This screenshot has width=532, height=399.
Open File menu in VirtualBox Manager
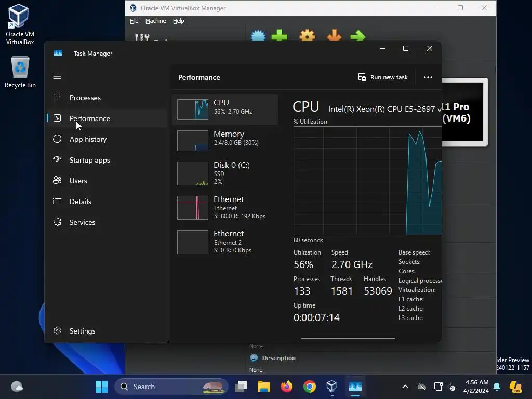(134, 21)
